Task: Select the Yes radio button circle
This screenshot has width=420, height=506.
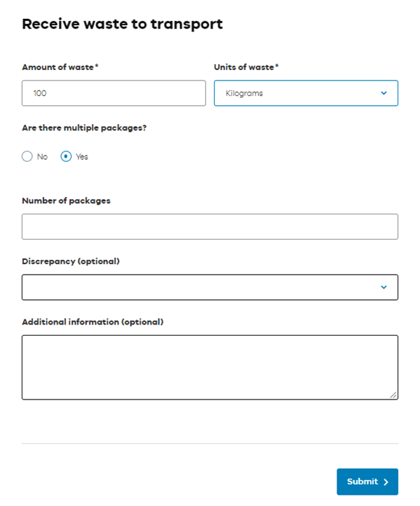Action: (66, 156)
